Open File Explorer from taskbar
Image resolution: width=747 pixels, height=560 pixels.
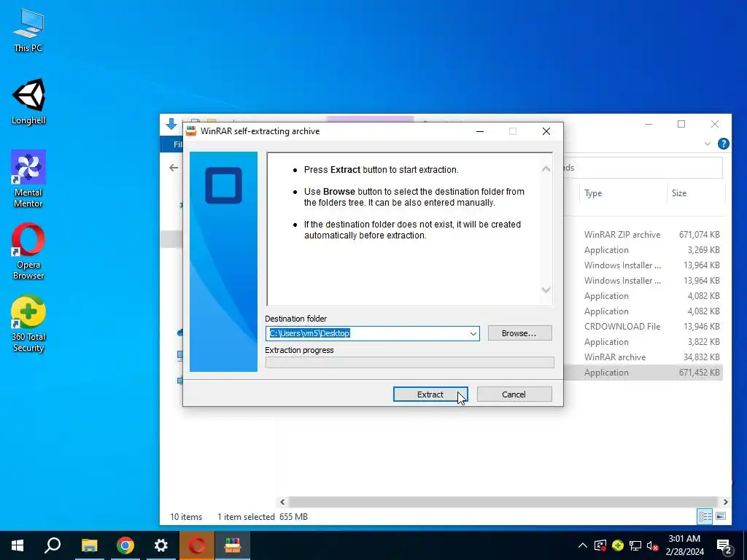89,545
